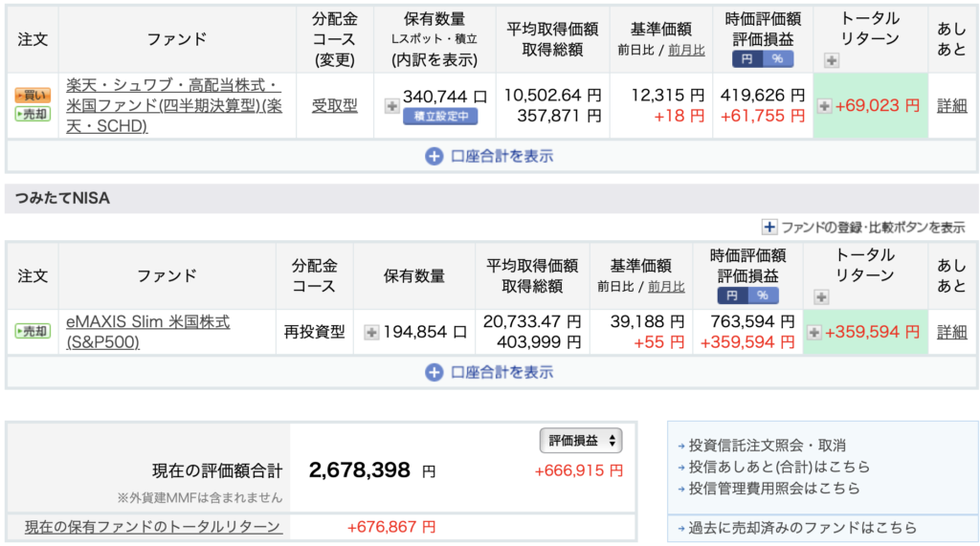Open 詳細 in the eMAXIS Slim row
Screen dimensions: 980x546
(x=951, y=333)
